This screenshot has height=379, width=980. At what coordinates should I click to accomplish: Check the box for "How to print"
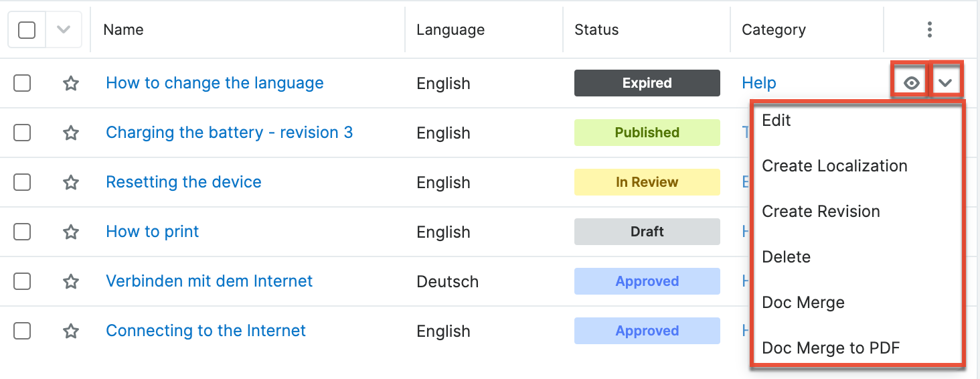[x=22, y=232]
